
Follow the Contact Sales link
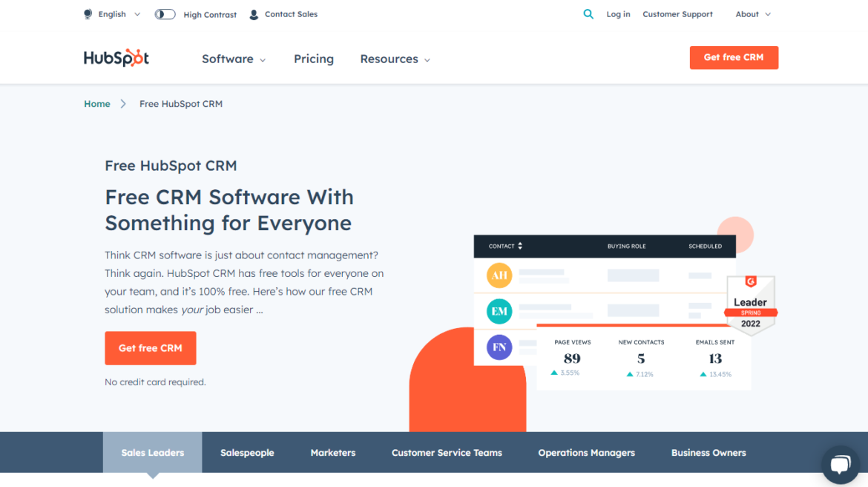291,14
